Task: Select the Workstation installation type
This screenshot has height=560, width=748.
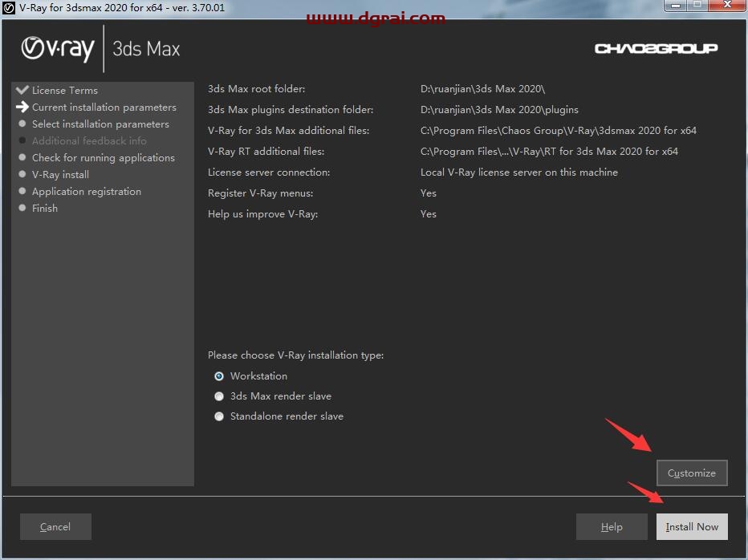Action: click(x=219, y=375)
